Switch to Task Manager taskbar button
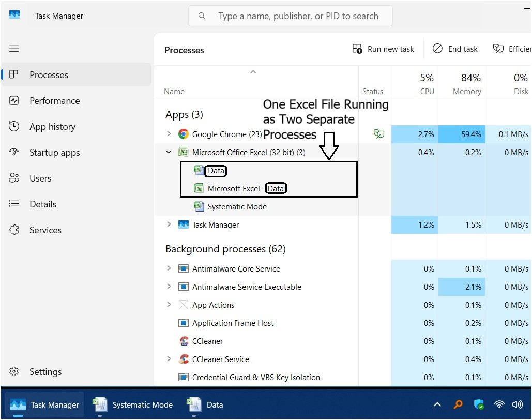The image size is (532, 420). [x=45, y=404]
